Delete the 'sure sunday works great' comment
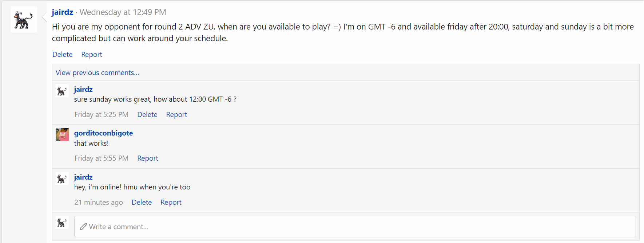This screenshot has height=243, width=644. [x=147, y=114]
